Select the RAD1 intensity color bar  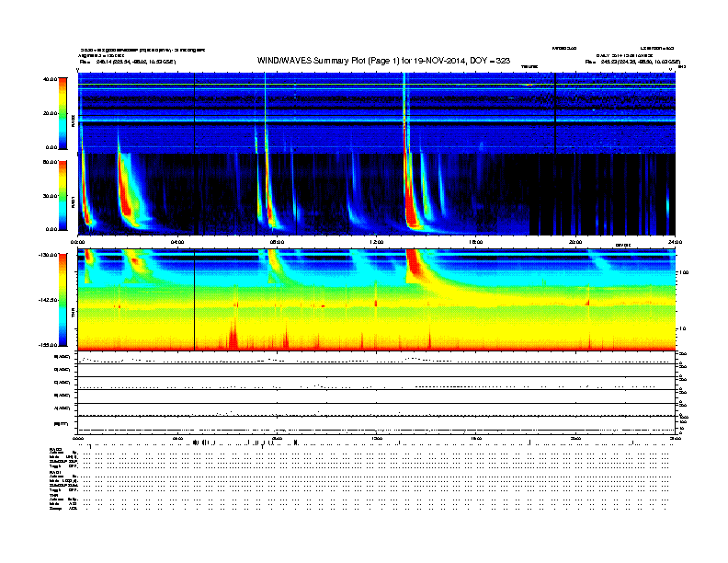(x=63, y=196)
